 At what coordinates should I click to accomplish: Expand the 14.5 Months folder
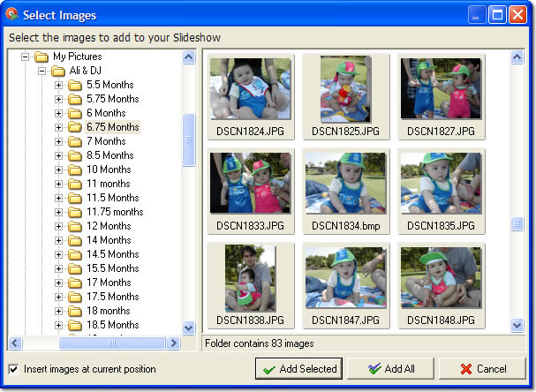[x=58, y=254]
